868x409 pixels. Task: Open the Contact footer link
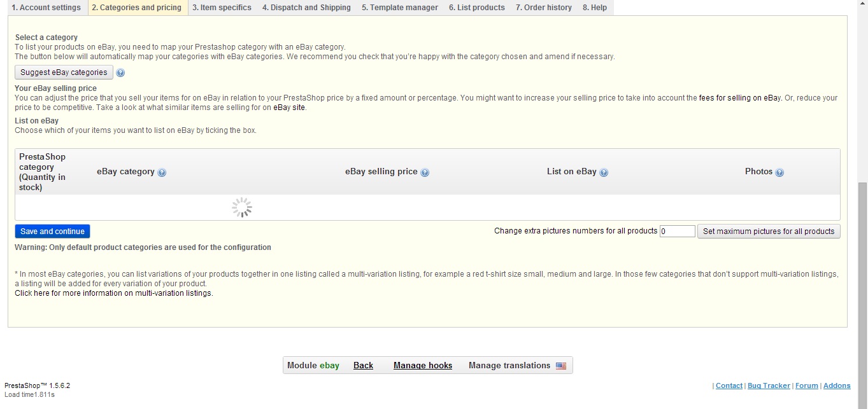click(x=729, y=385)
